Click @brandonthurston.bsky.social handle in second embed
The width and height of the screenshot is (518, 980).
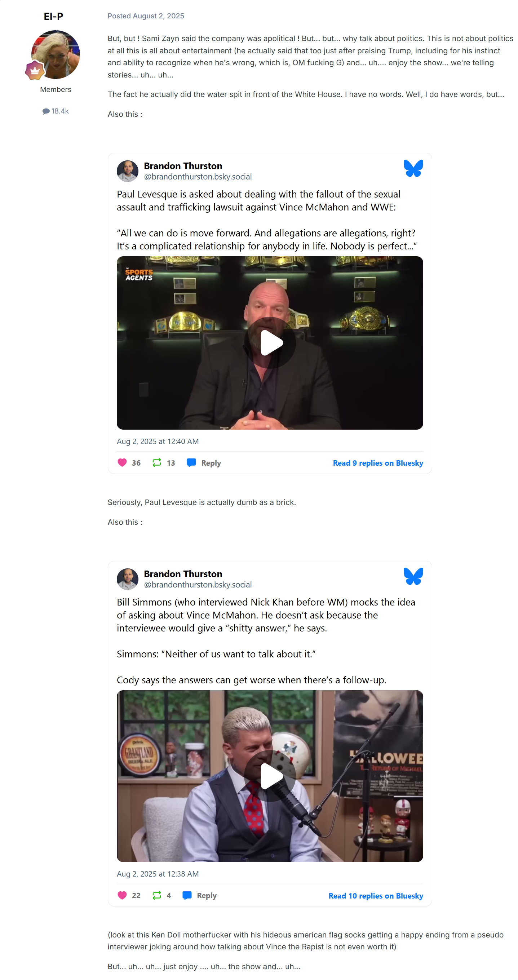pos(198,584)
